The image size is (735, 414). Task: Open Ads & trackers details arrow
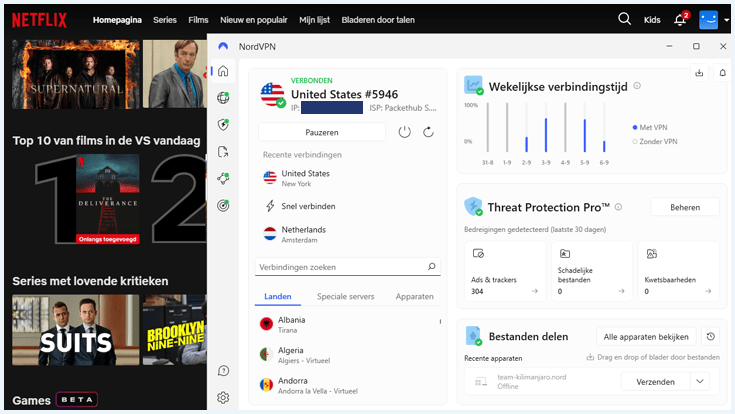[x=535, y=291]
